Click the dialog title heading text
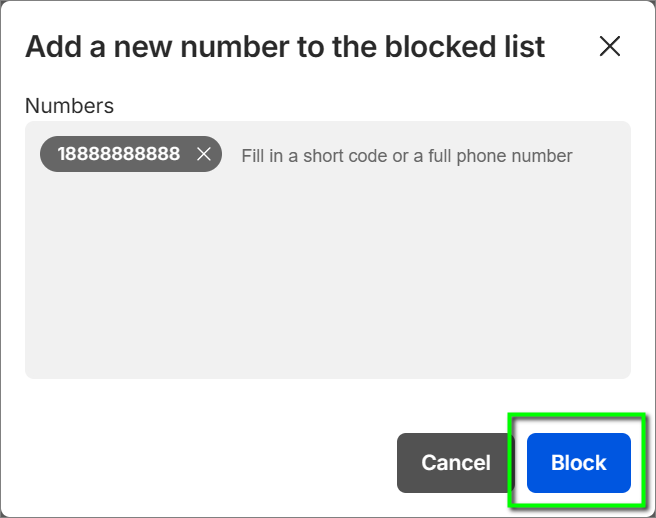Image resolution: width=656 pixels, height=518 pixels. [285, 46]
